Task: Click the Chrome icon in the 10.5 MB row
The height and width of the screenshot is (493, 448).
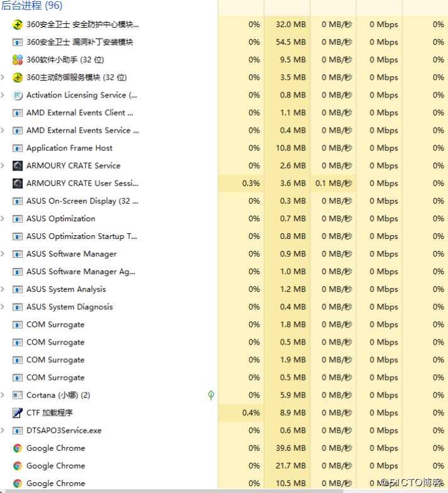Action: [18, 483]
